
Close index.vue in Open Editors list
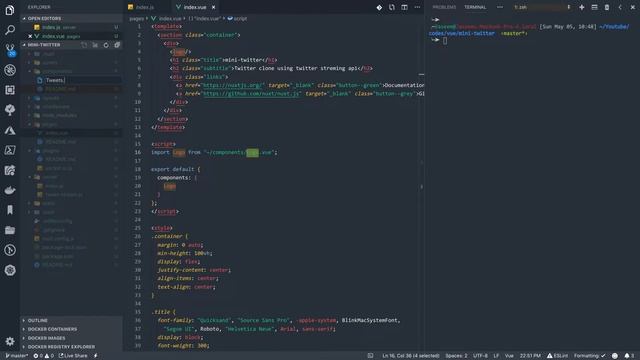[30, 36]
